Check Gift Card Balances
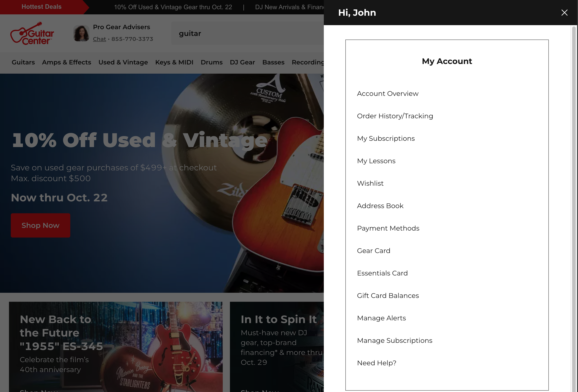The height and width of the screenshot is (392, 578). [388, 295]
